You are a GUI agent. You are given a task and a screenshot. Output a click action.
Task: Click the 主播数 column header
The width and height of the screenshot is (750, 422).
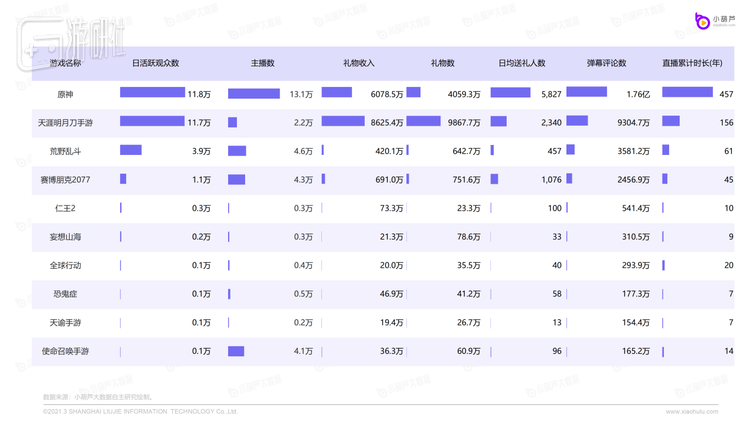point(263,63)
